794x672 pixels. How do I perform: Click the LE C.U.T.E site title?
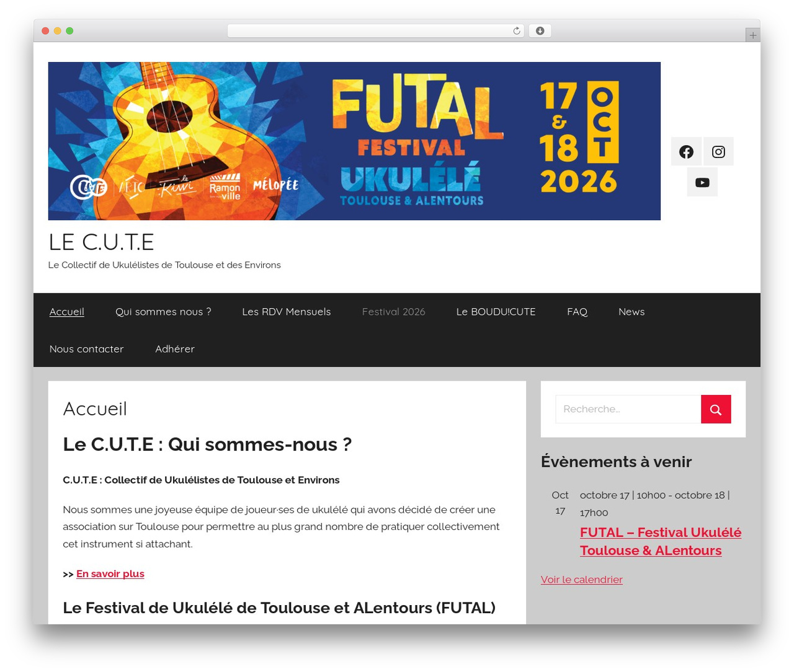tap(101, 242)
